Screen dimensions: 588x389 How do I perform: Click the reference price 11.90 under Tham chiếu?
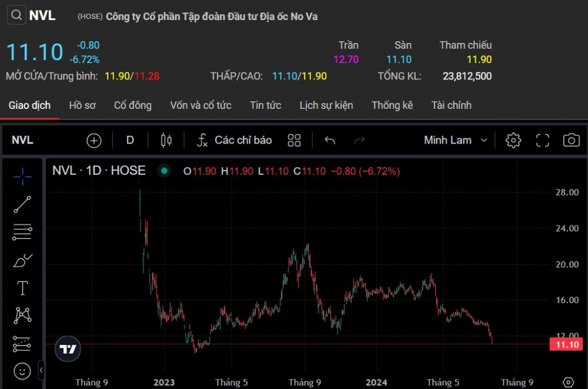[479, 59]
